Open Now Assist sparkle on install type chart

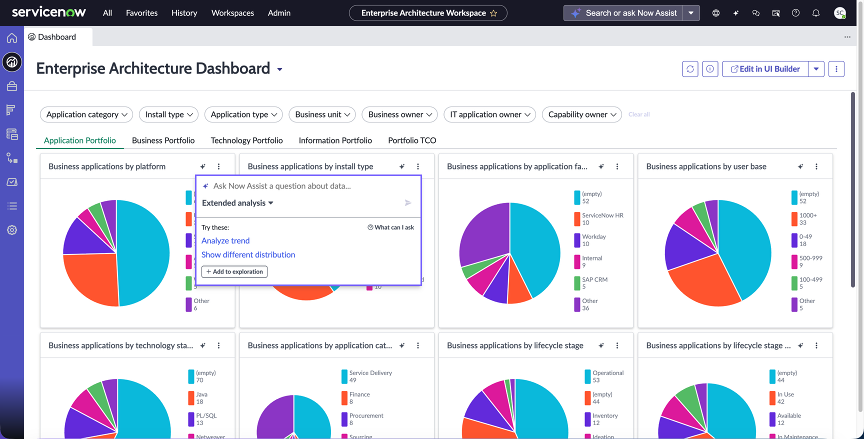(x=402, y=166)
